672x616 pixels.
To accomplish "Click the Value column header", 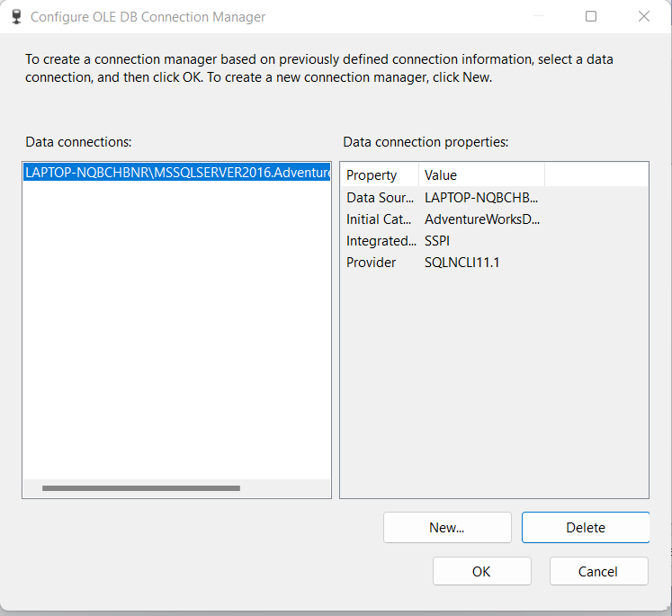I will pos(481,174).
